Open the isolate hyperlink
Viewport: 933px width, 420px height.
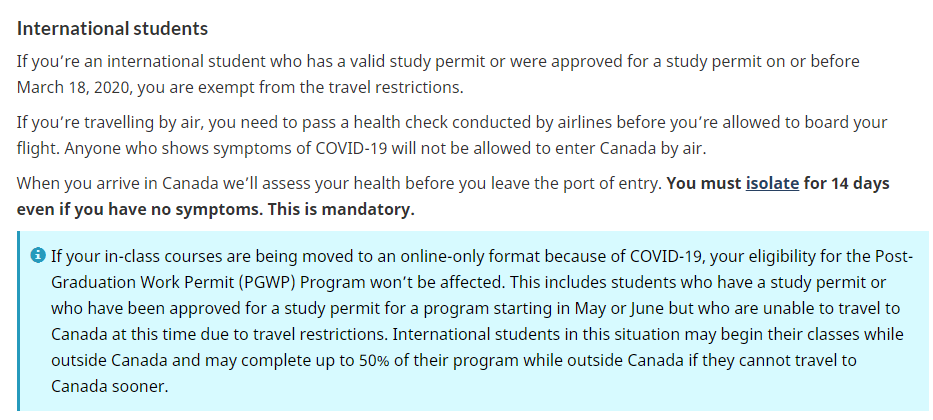click(x=772, y=183)
